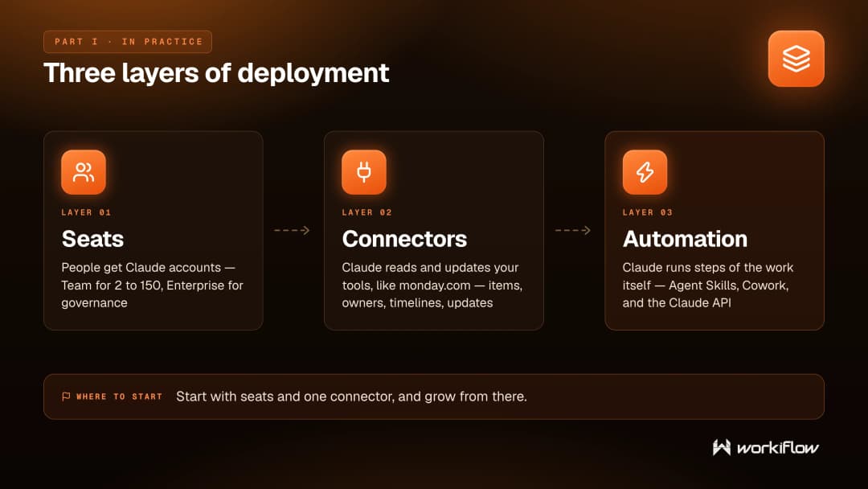Click the stacked layers icon in the header
Screen dimensions: 868x489
[796, 59]
